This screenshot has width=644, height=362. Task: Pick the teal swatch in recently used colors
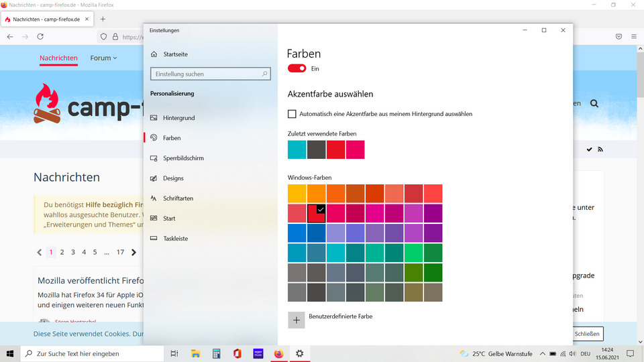tap(297, 149)
